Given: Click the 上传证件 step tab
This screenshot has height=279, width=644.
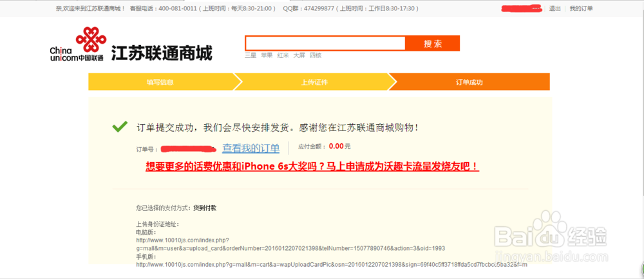Looking at the screenshot, I should (315, 82).
